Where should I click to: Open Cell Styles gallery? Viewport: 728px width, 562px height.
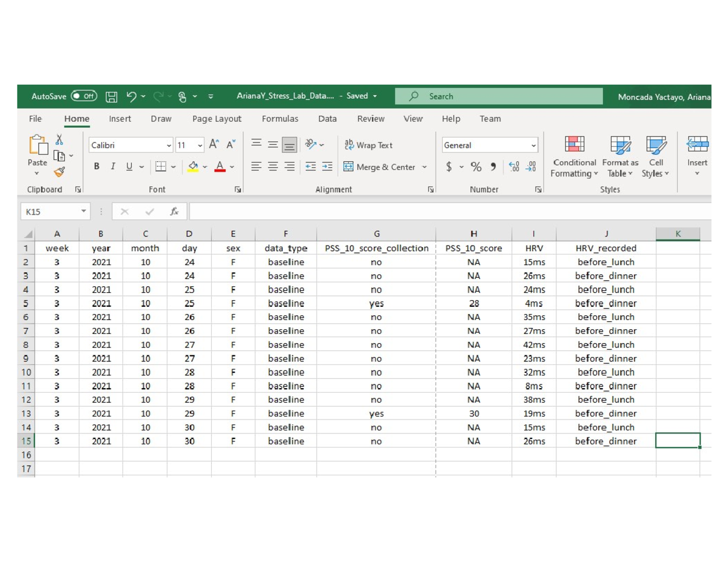click(x=656, y=157)
